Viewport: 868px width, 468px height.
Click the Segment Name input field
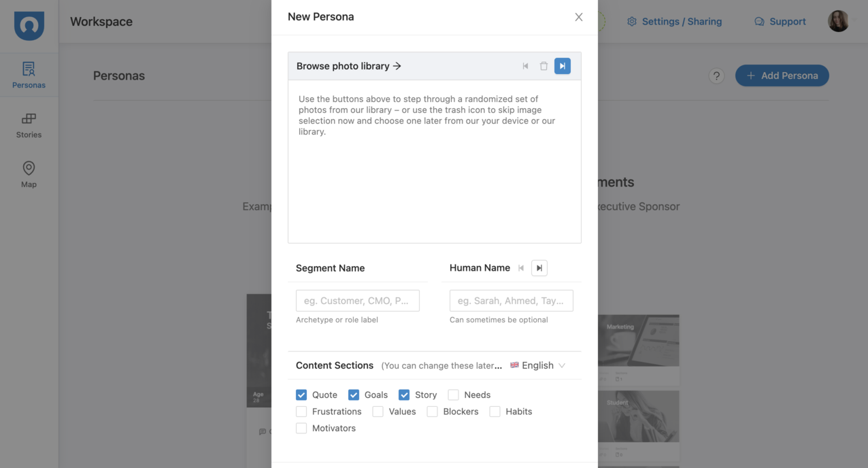pyautogui.click(x=357, y=301)
